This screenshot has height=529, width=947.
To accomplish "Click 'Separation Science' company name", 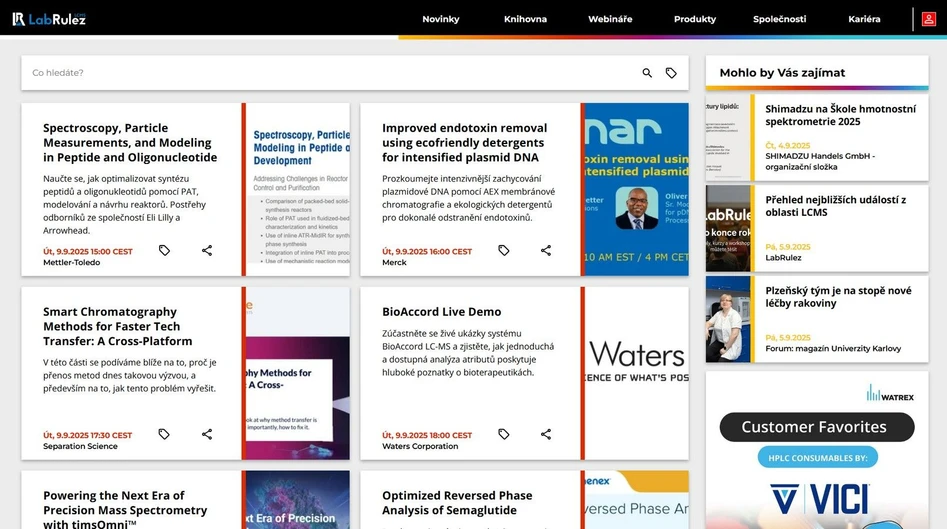I will click(x=80, y=446).
